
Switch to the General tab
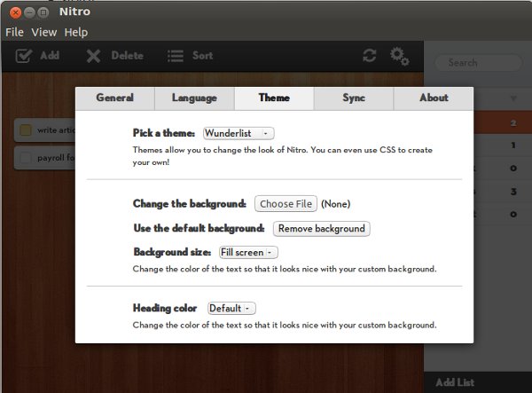click(115, 98)
